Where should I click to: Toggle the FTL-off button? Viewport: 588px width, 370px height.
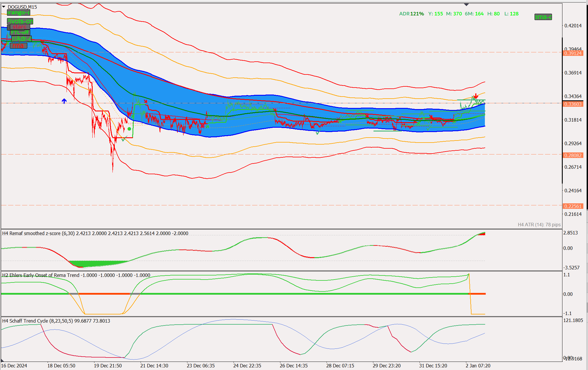click(x=20, y=33)
